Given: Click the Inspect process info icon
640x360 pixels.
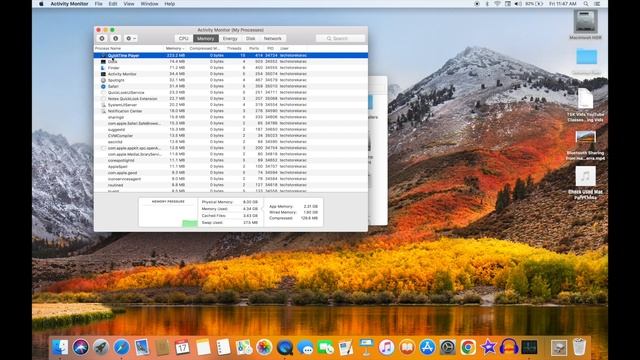Looking at the screenshot, I should [116, 38].
